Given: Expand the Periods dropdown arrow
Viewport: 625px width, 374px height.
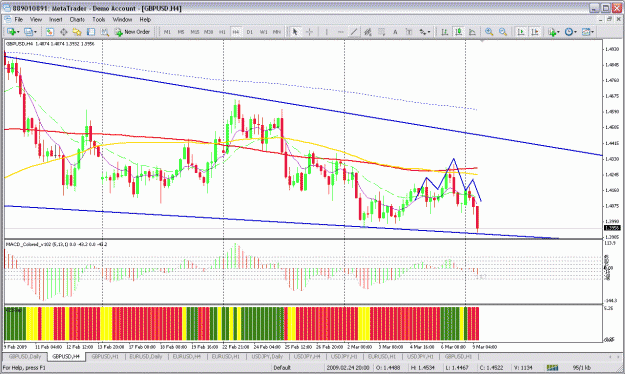Looking at the screenshot, I should 576,32.
